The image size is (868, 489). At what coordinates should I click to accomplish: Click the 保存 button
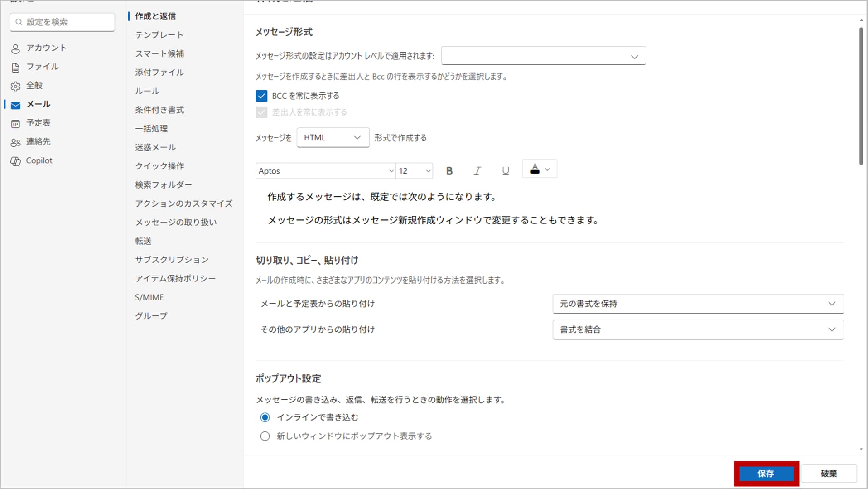click(766, 474)
